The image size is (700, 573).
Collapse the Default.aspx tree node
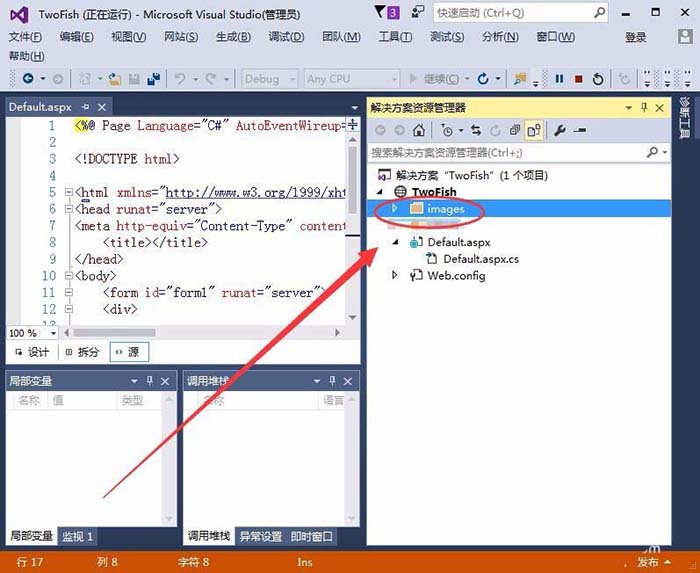(x=396, y=242)
